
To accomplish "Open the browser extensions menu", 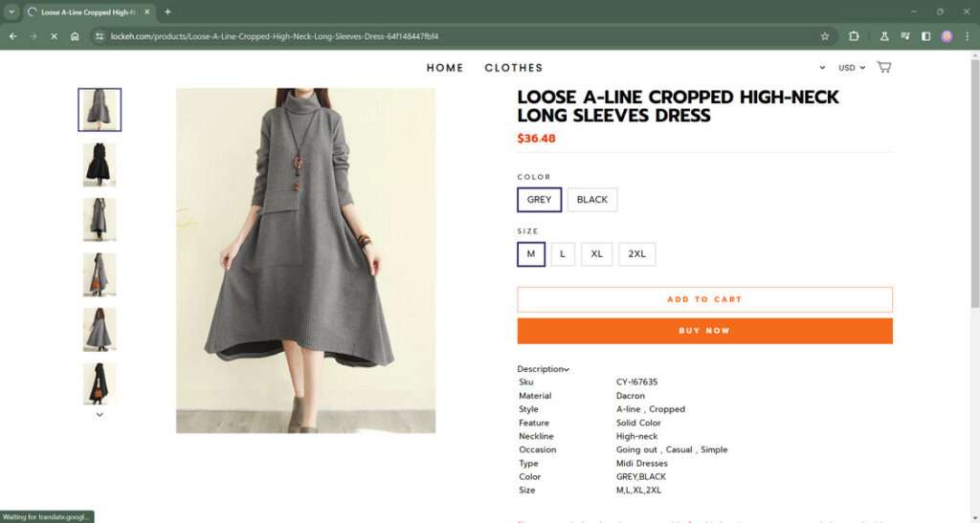I will (x=855, y=36).
